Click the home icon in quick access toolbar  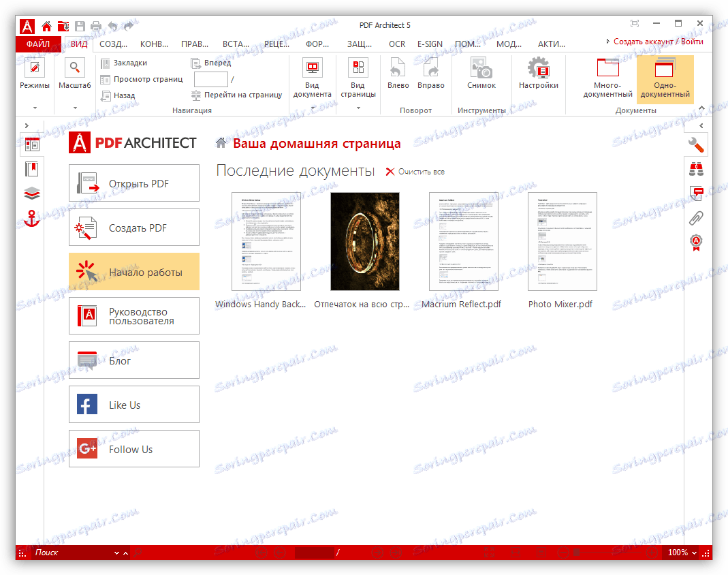(46, 26)
